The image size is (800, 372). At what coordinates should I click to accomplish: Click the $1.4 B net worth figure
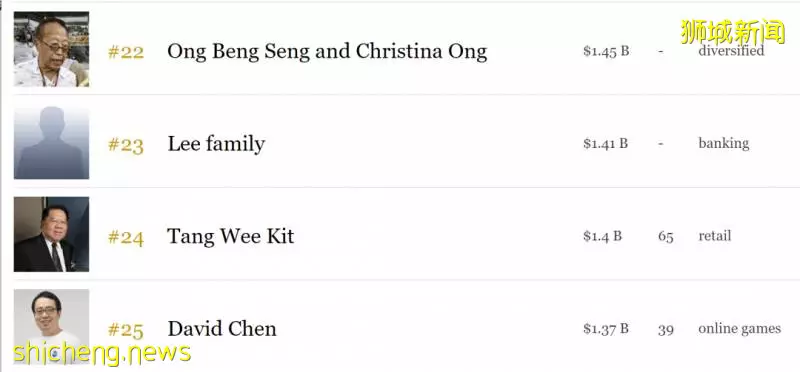click(603, 236)
